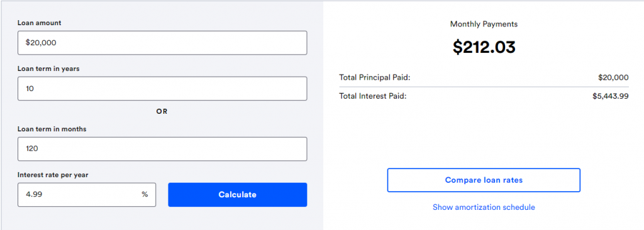Click the Monthly Payments heading
The image size is (644, 230).
(484, 25)
